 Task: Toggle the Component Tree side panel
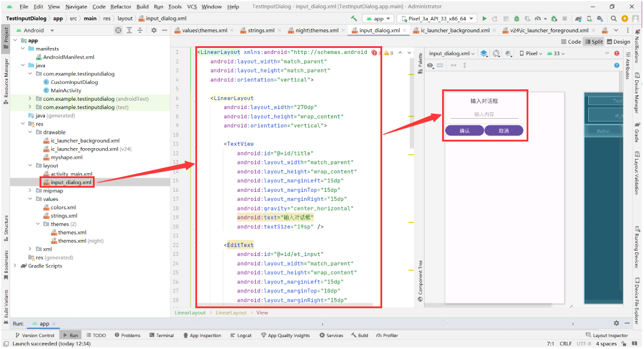click(420, 281)
